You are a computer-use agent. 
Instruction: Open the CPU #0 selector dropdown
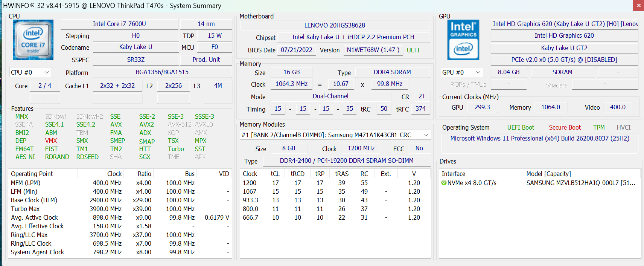(x=30, y=72)
